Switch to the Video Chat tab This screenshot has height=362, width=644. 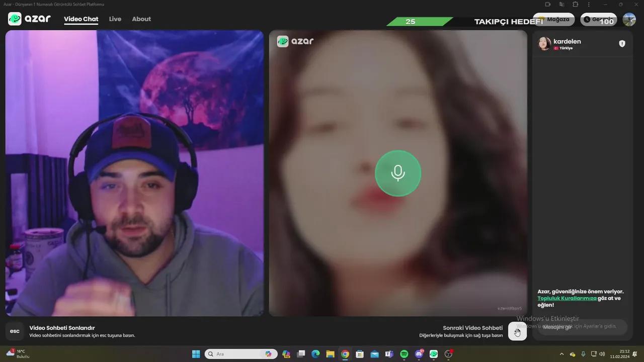pyautogui.click(x=81, y=19)
